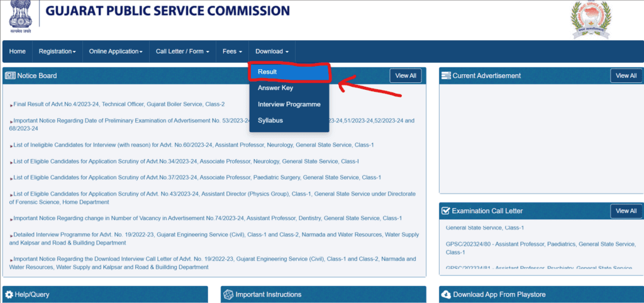Click the Notice Board newspaper icon
644x303 pixels.
click(x=10, y=75)
